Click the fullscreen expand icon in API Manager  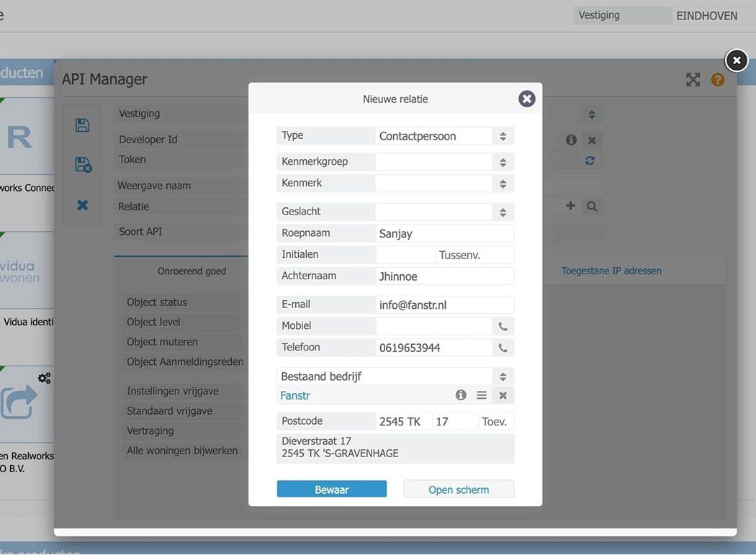[693, 80]
